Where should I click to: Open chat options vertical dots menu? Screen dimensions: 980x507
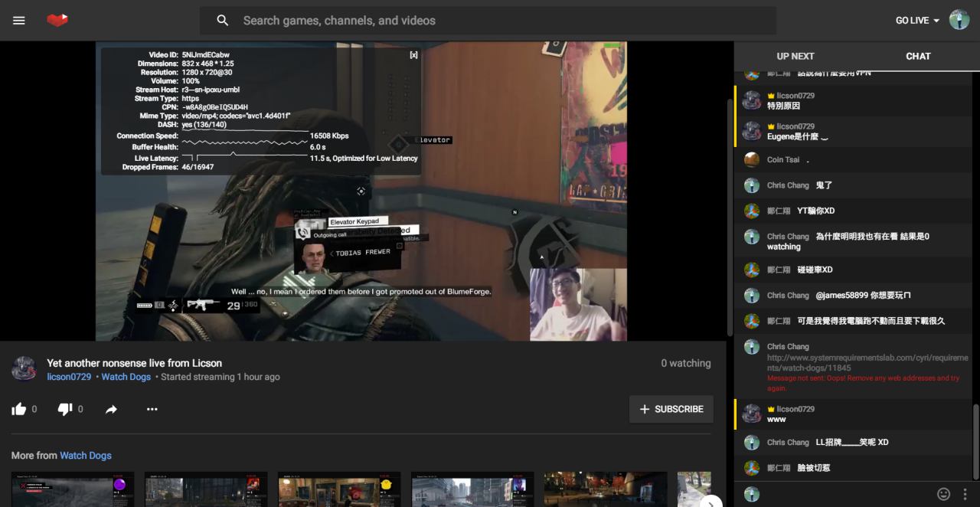coord(965,494)
